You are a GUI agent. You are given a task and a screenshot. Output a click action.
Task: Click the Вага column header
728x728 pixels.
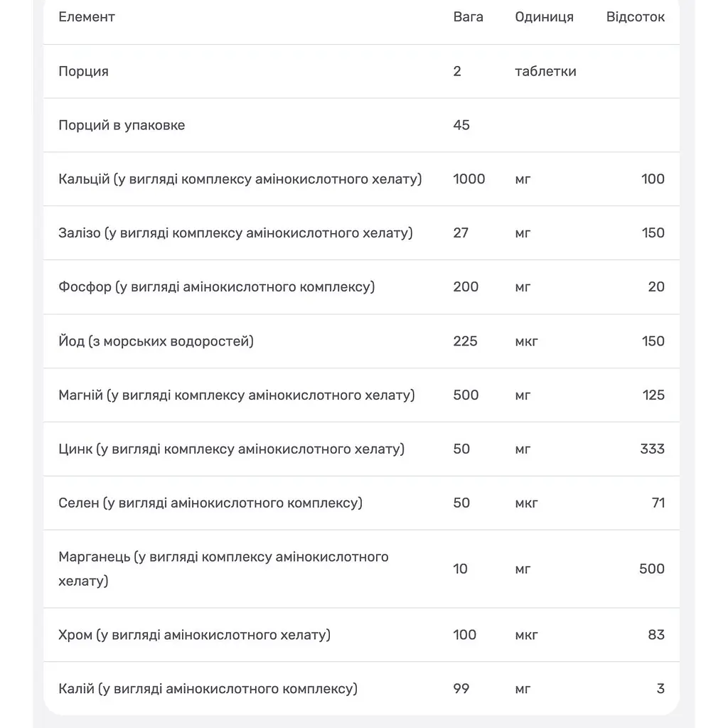(468, 17)
